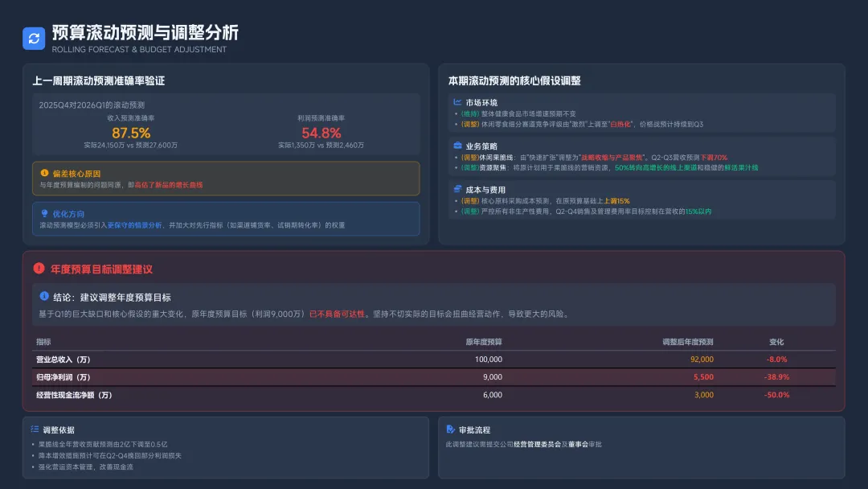The image size is (868, 489).
Task: Click red text 已不具备可达性
Action: tap(337, 314)
